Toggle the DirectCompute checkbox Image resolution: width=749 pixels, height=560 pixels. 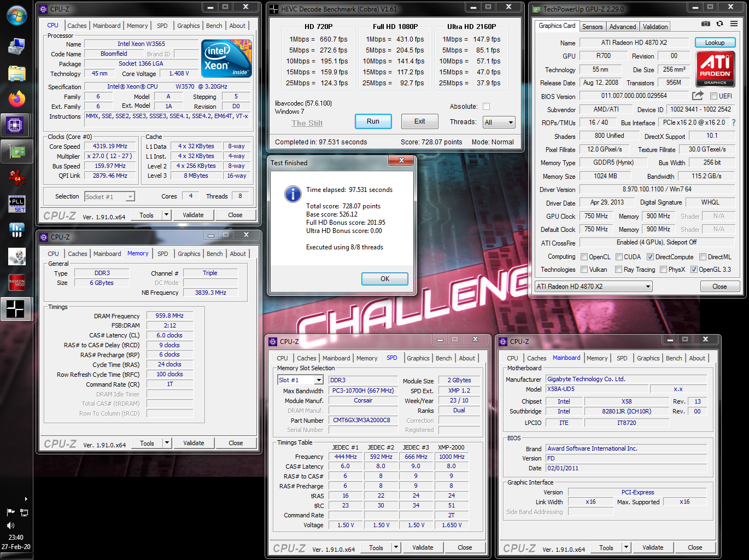coord(650,257)
